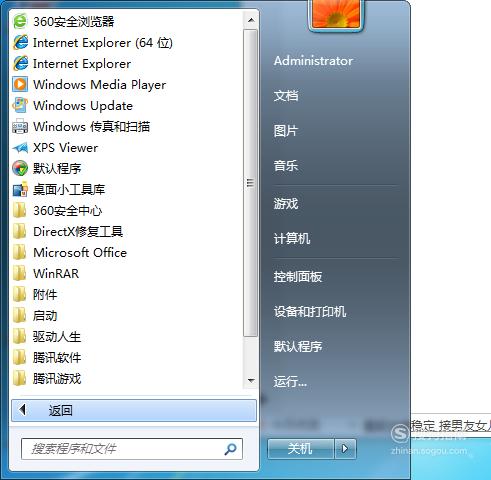The width and height of the screenshot is (491, 480).
Task: Click program list scroll down arrow
Action: (x=251, y=380)
